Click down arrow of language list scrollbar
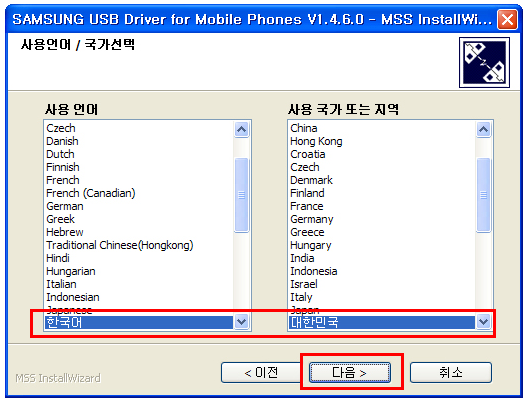This screenshot has width=525, height=399. [241, 322]
